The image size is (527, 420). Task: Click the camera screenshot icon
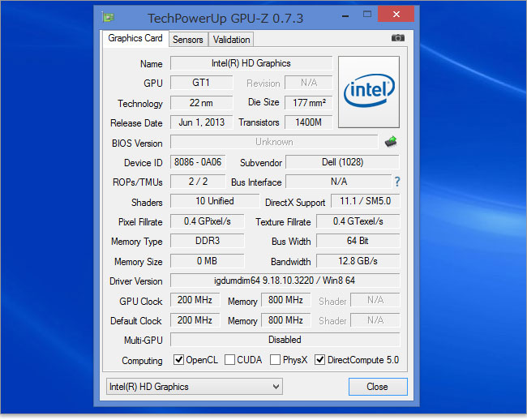click(397, 38)
